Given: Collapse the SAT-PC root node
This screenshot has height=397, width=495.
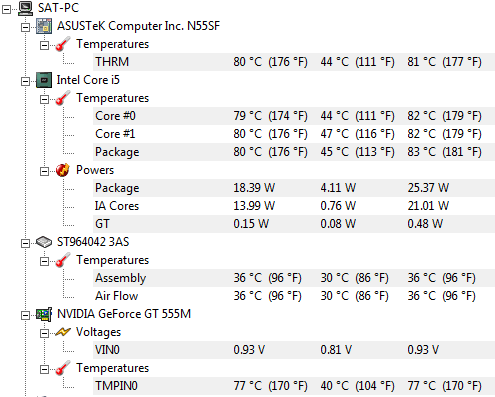Looking at the screenshot, I should coord(6,10).
